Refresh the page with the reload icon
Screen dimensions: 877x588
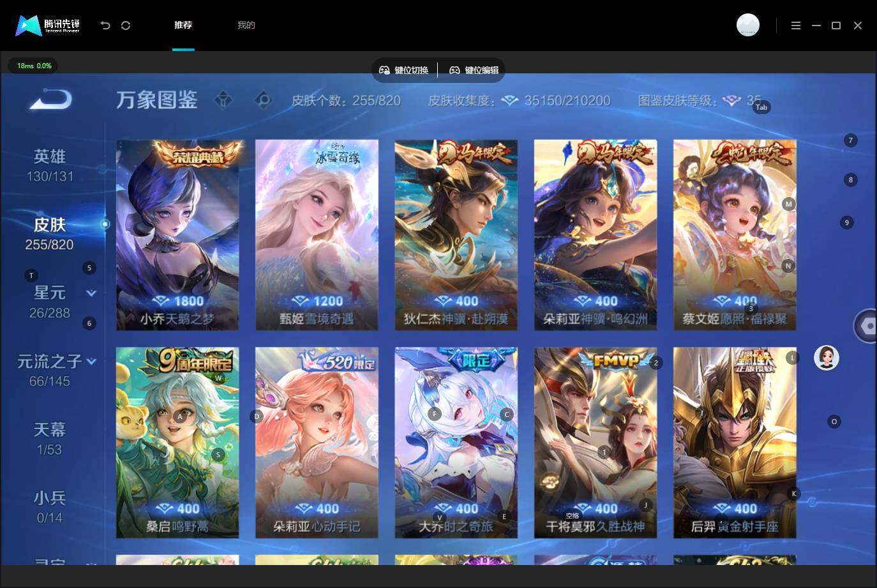click(126, 26)
